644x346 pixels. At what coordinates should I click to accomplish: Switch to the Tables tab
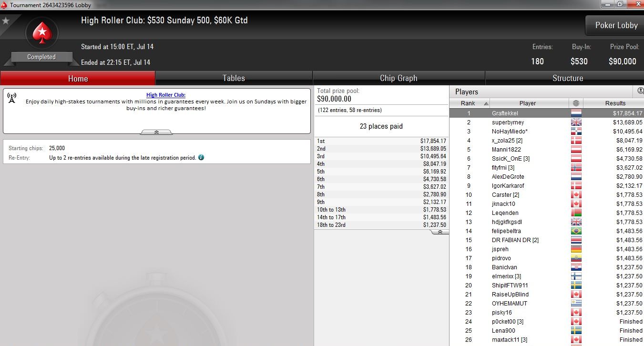pyautogui.click(x=234, y=78)
